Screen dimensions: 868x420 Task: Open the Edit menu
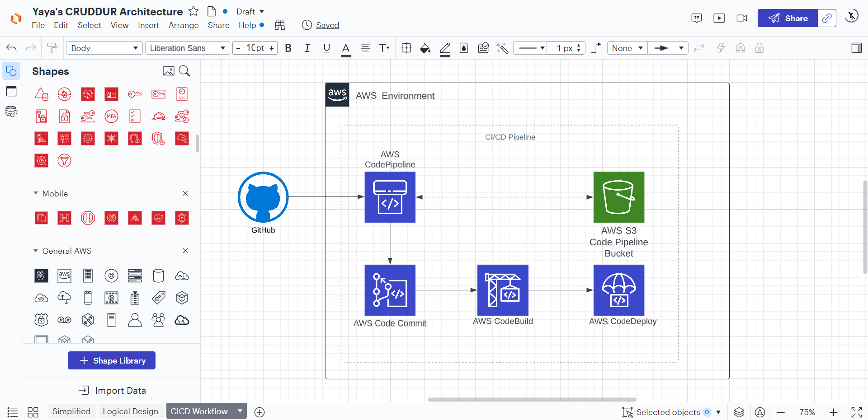(x=61, y=25)
